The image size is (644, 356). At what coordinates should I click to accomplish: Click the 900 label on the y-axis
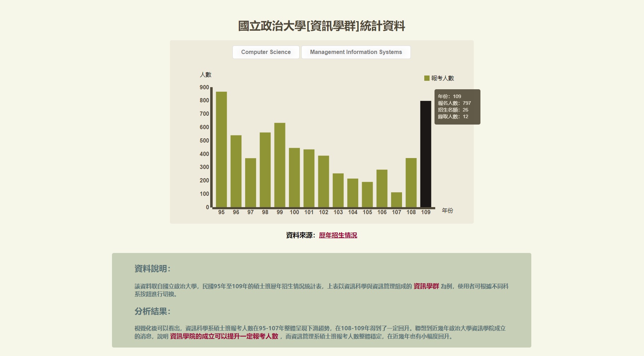[204, 87]
